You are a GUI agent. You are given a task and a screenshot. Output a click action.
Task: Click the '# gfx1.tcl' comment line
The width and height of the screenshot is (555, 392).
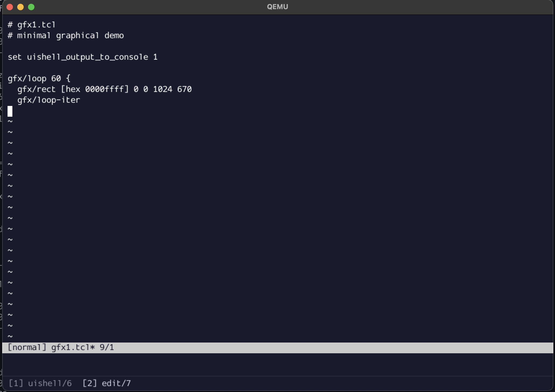[32, 25]
